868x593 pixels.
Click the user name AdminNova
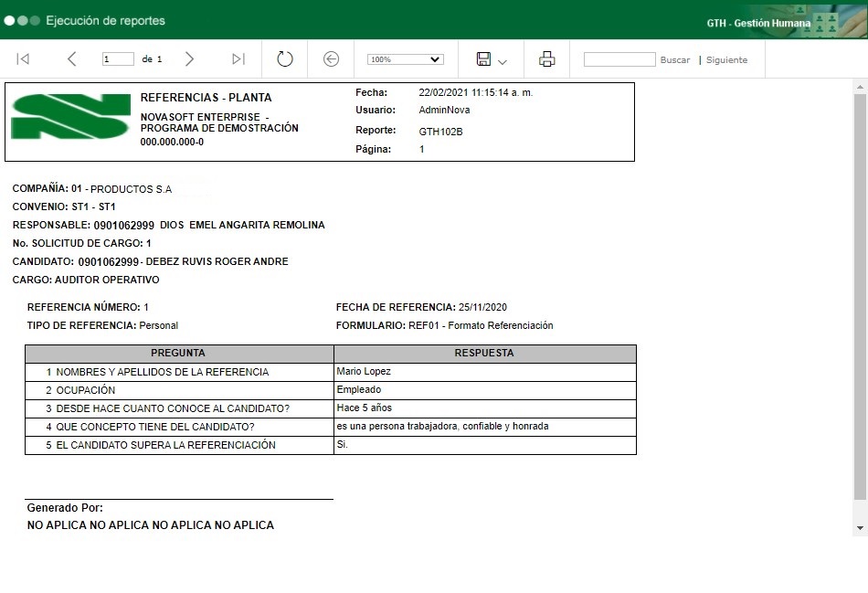point(444,111)
